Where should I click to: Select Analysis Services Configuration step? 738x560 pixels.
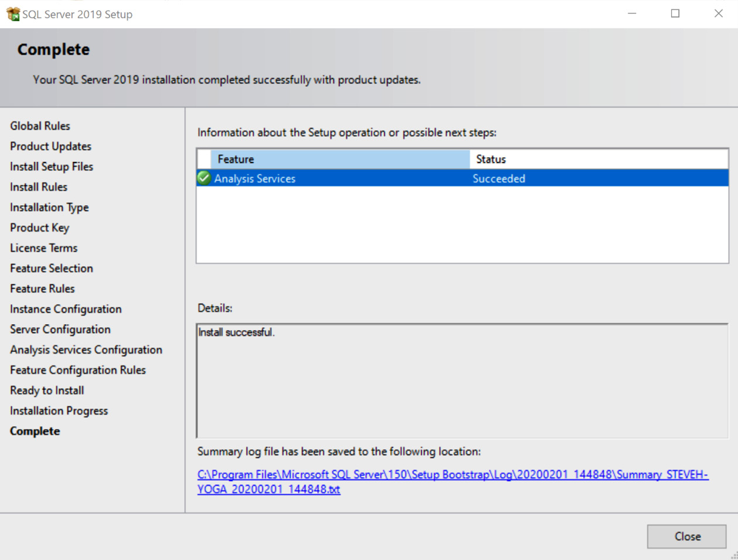click(86, 350)
